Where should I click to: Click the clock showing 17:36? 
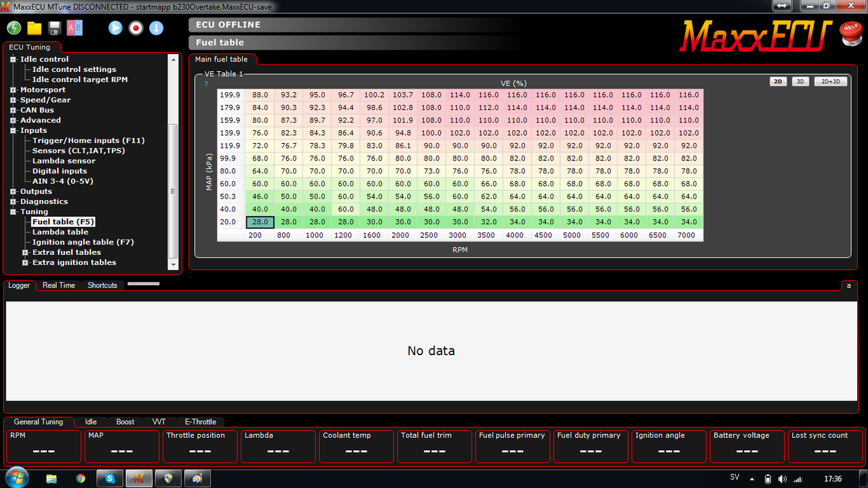pyautogui.click(x=833, y=479)
